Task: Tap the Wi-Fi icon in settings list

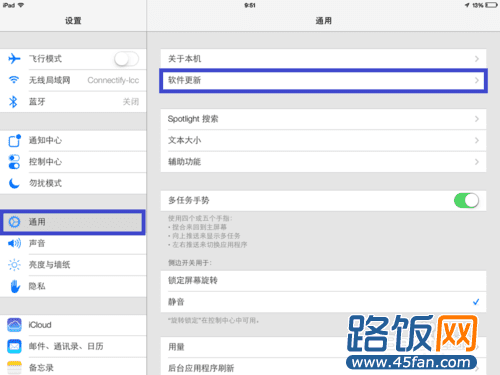Action: coord(14,80)
